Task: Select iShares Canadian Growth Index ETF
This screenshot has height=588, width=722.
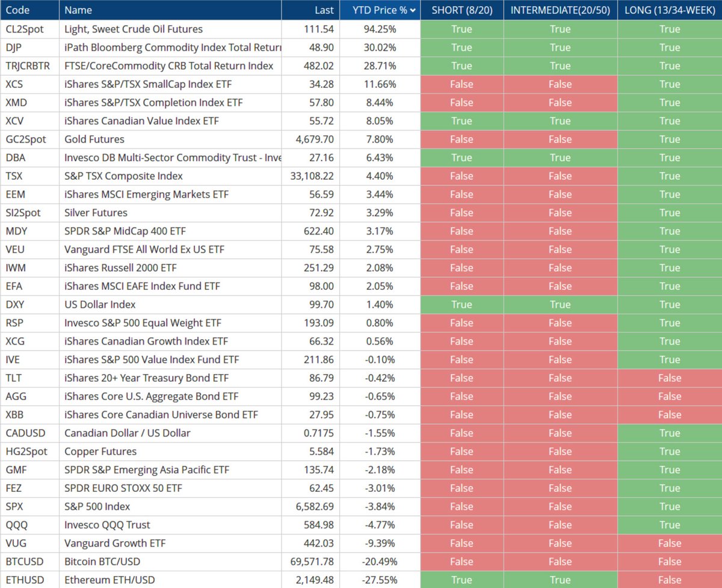Action: click(170, 341)
